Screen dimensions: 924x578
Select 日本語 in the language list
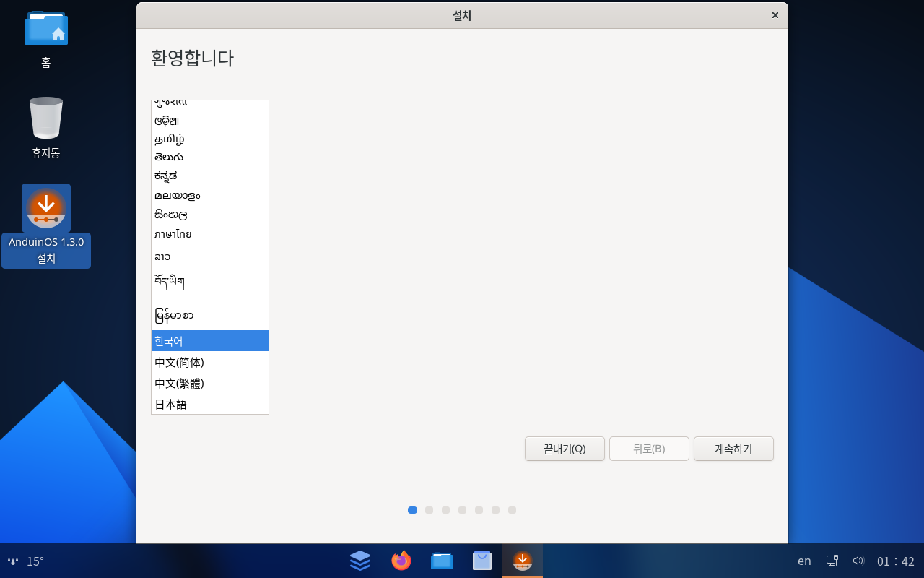click(x=210, y=404)
